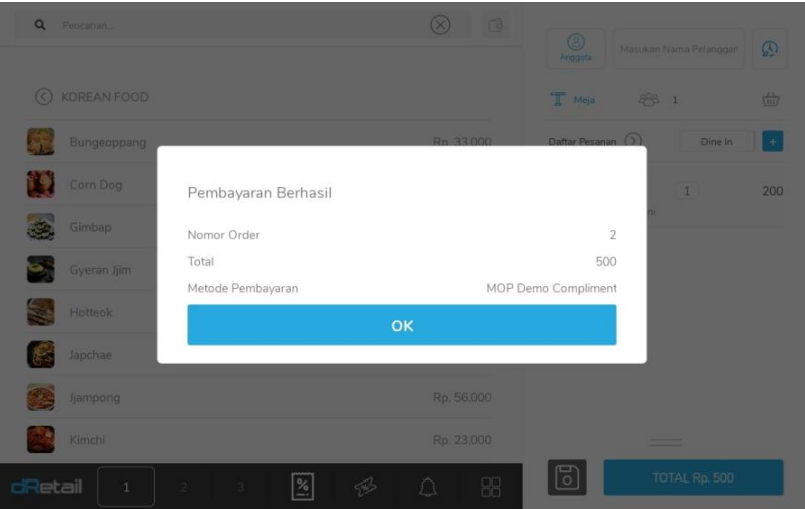Click the Masukan Nama Pelanggan field
Image resolution: width=805 pixels, height=509 pixels.
click(x=678, y=49)
